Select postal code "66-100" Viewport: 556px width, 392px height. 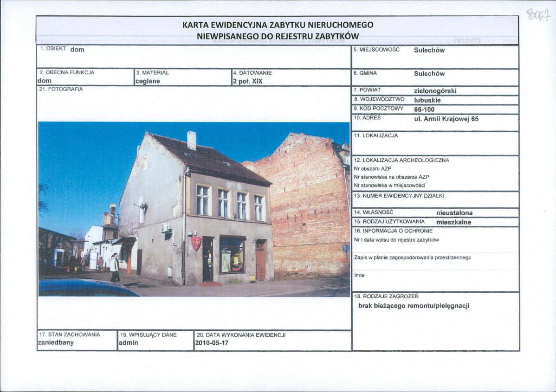click(424, 109)
